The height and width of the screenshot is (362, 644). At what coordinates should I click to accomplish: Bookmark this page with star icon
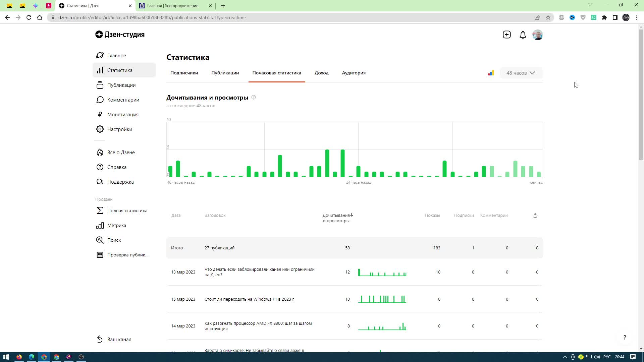click(548, 17)
